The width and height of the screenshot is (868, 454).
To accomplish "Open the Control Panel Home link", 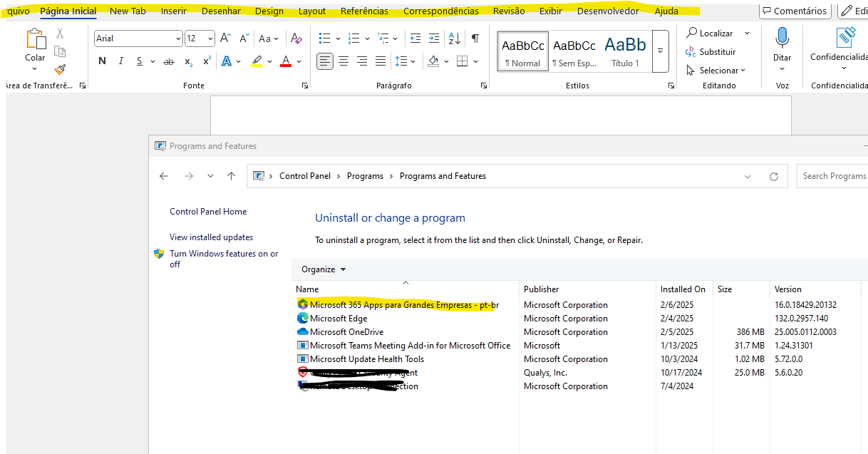I will (x=208, y=212).
